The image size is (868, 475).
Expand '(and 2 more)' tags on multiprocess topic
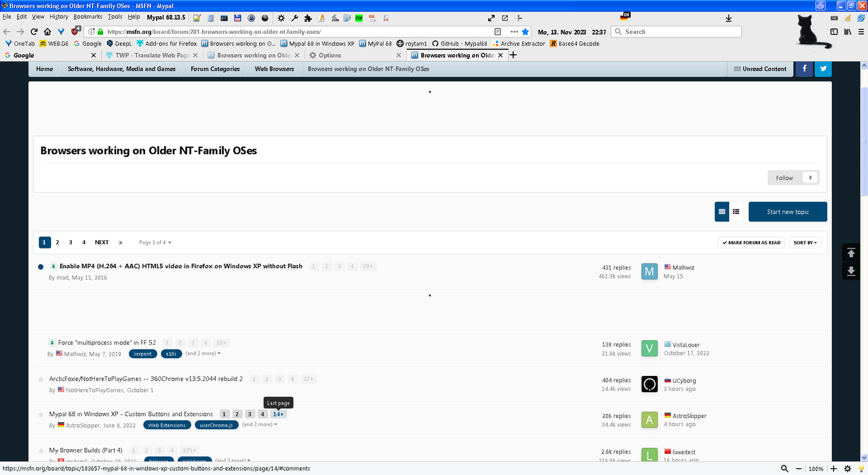click(203, 354)
